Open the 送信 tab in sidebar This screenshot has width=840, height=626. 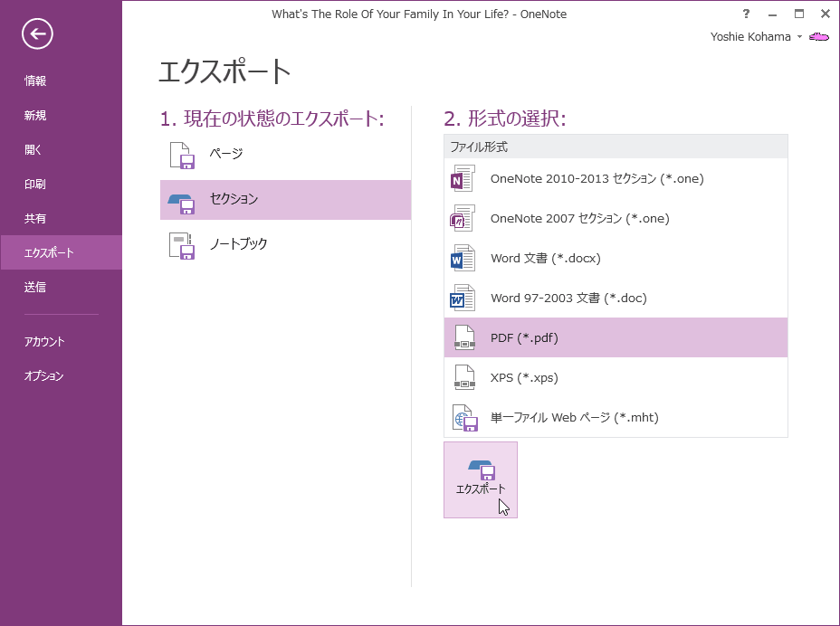pos(61,287)
